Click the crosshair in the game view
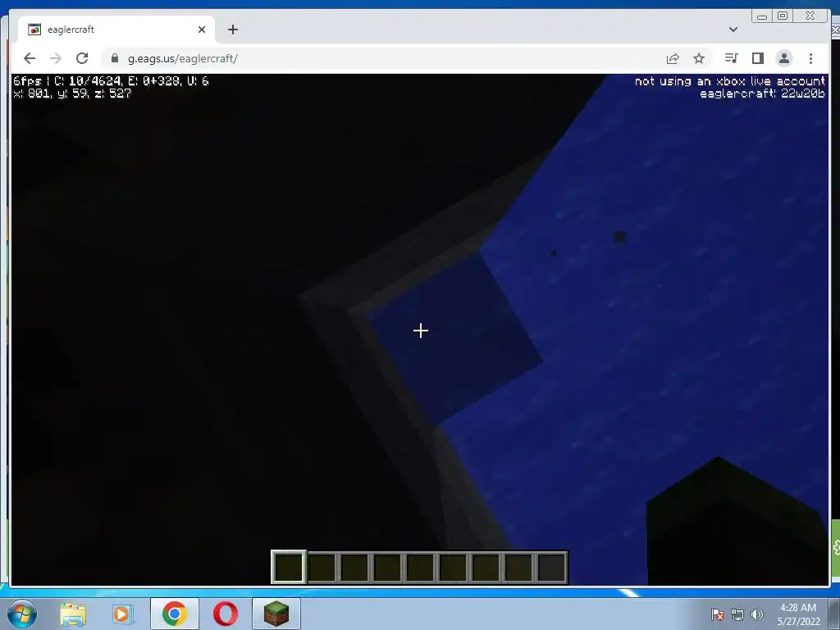This screenshot has width=840, height=630. (x=421, y=331)
